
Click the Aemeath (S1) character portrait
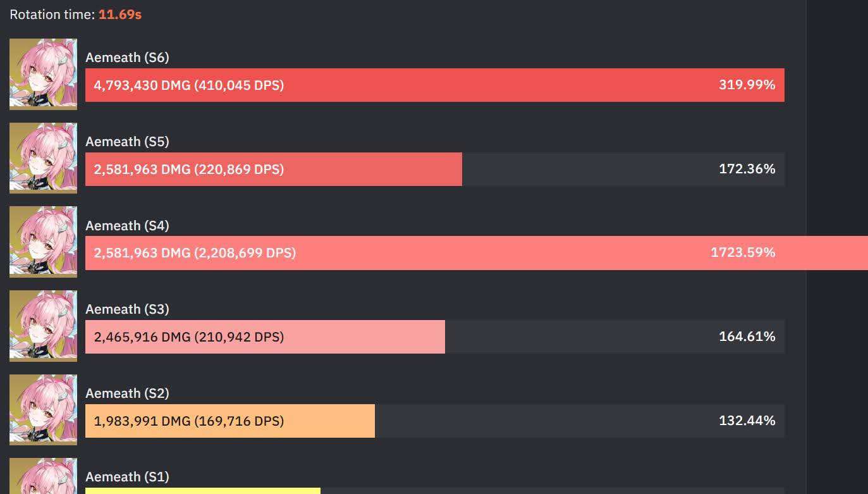point(43,476)
